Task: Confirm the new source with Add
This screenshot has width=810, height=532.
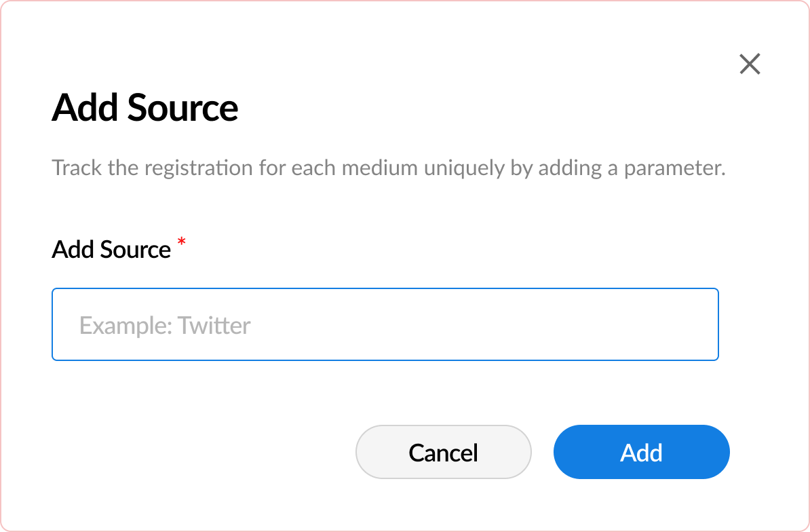Action: tap(641, 452)
